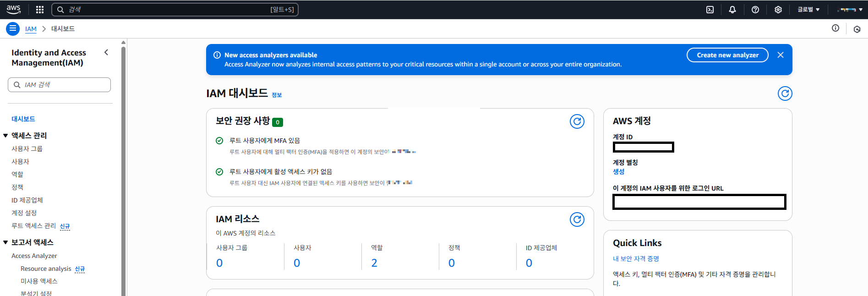
Task: Select 대시보드 in side navigation
Action: 23,119
